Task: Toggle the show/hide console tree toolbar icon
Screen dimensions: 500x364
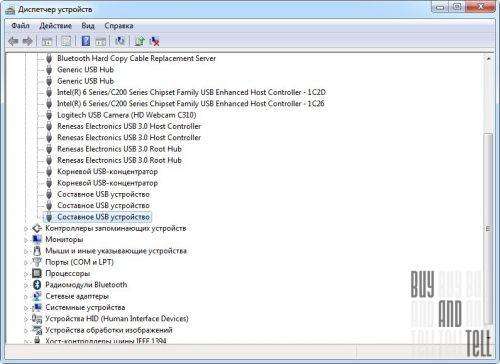Action: (x=47, y=41)
